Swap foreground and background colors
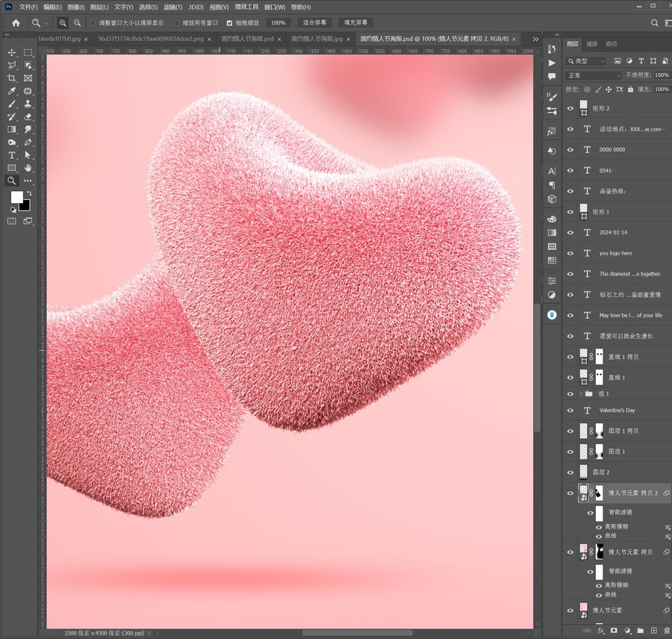 pyautogui.click(x=28, y=193)
